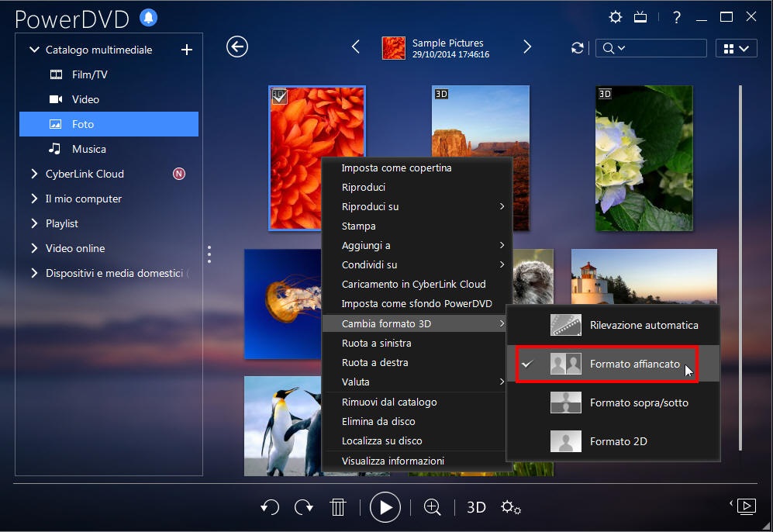Choose Imposta come copertina
The image size is (773, 532).
click(x=417, y=168)
